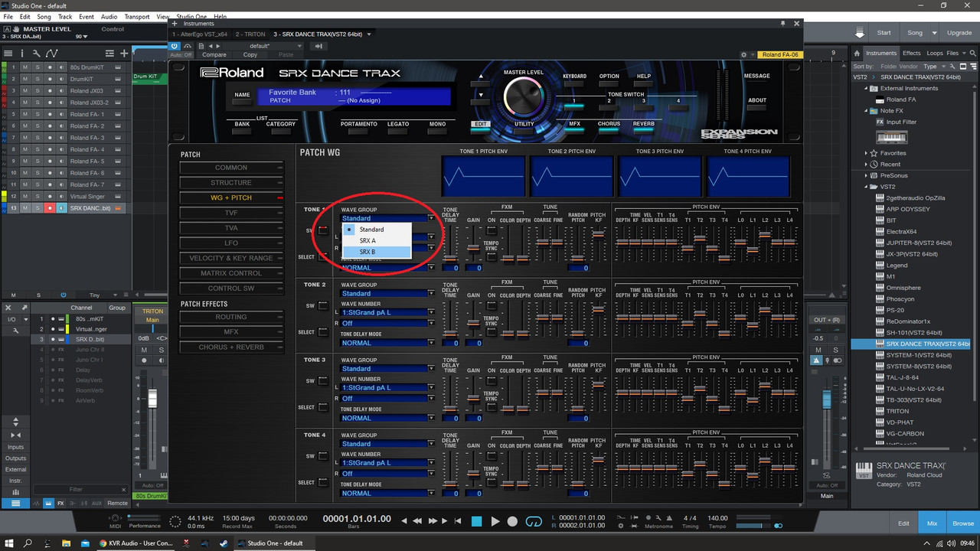Mute the 80s DrumKiT track

[x=24, y=67]
